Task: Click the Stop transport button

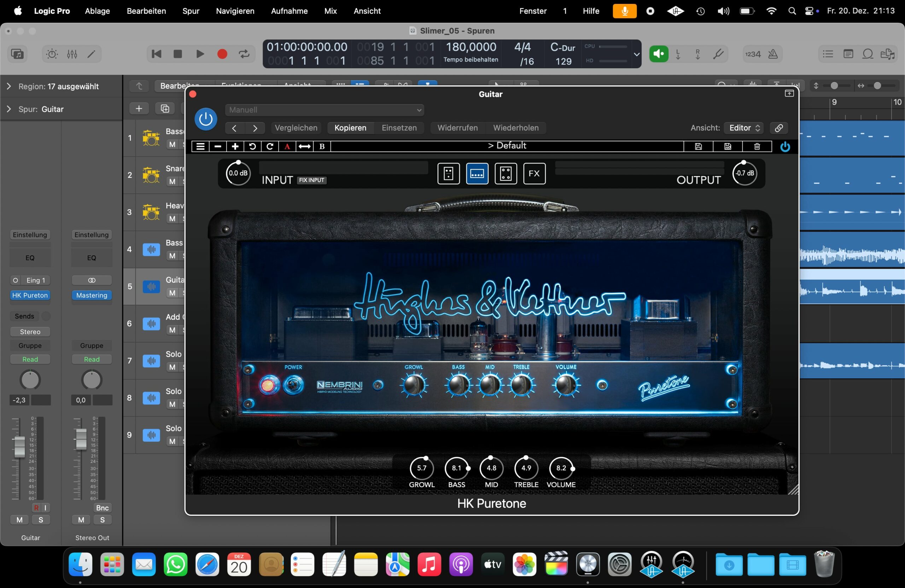Action: pos(177,54)
